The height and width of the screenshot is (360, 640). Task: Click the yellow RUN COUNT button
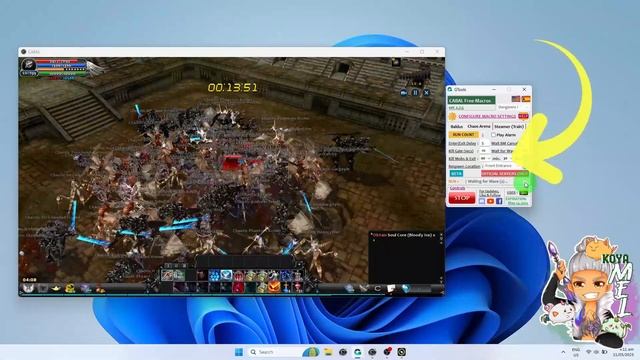click(463, 135)
